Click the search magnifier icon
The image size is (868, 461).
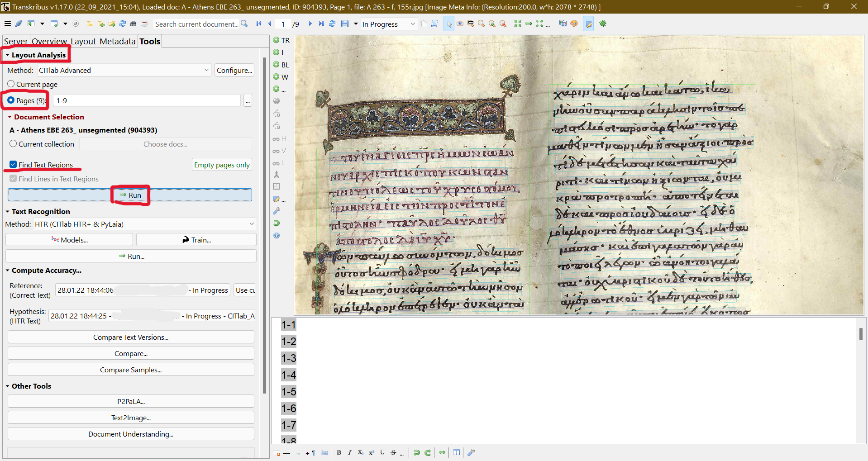(x=244, y=24)
